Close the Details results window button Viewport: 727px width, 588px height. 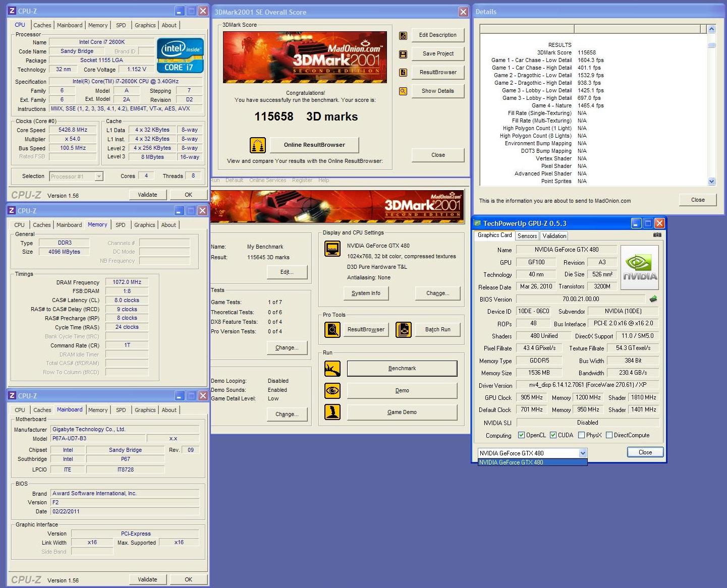[x=698, y=200]
